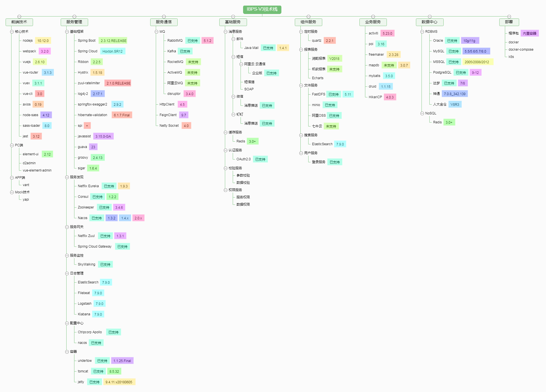Image resolution: width=546 pixels, height=392 pixels.
Task: Click the RocketMQ 未支持 tag
Action: click(193, 62)
